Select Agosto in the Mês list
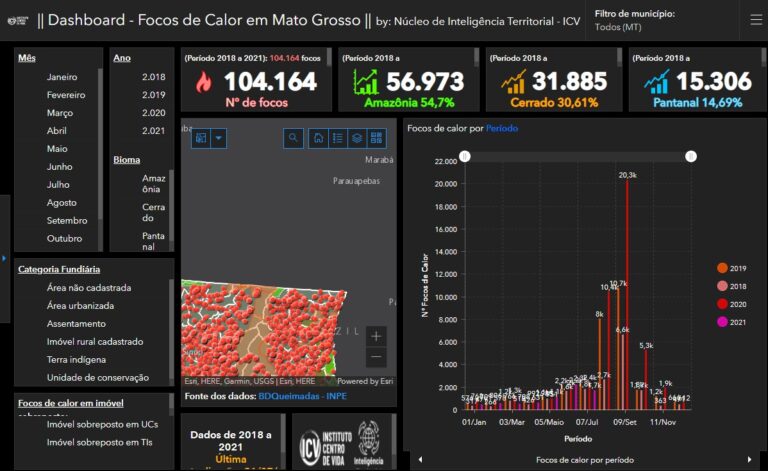The height and width of the screenshot is (471, 768). coord(61,203)
